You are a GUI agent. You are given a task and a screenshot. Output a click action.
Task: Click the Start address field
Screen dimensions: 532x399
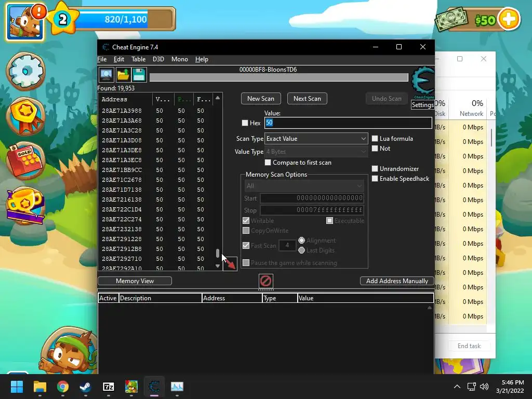[x=312, y=198]
